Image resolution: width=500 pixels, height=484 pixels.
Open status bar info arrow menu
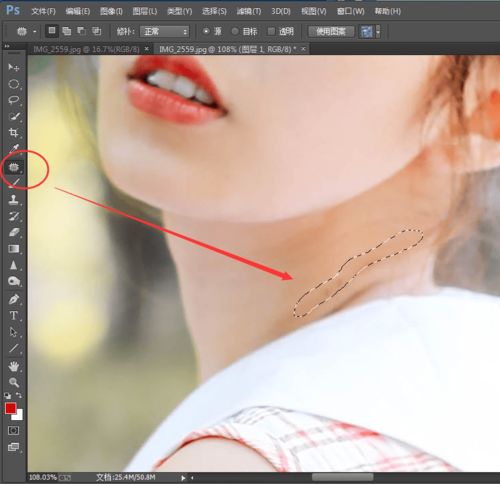pos(183,478)
